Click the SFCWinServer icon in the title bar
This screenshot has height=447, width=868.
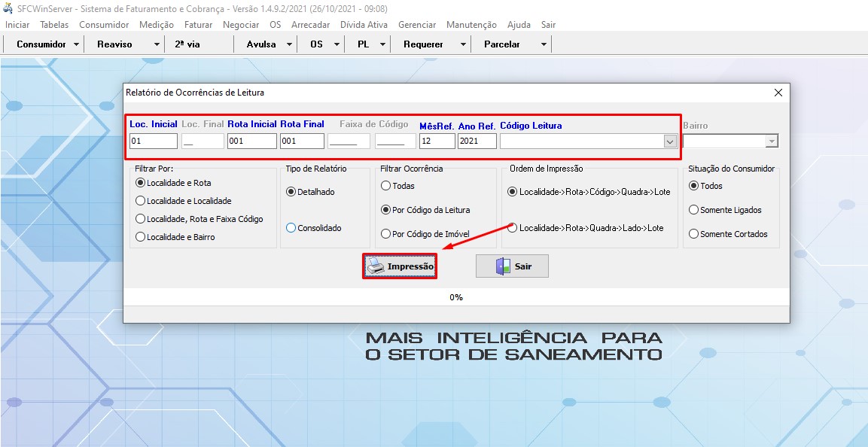(8, 8)
